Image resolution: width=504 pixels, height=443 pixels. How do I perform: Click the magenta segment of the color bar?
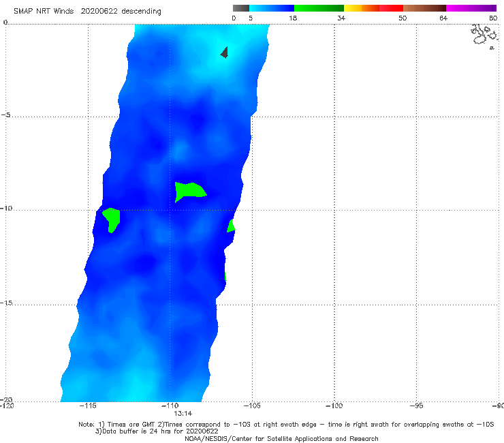471,8
